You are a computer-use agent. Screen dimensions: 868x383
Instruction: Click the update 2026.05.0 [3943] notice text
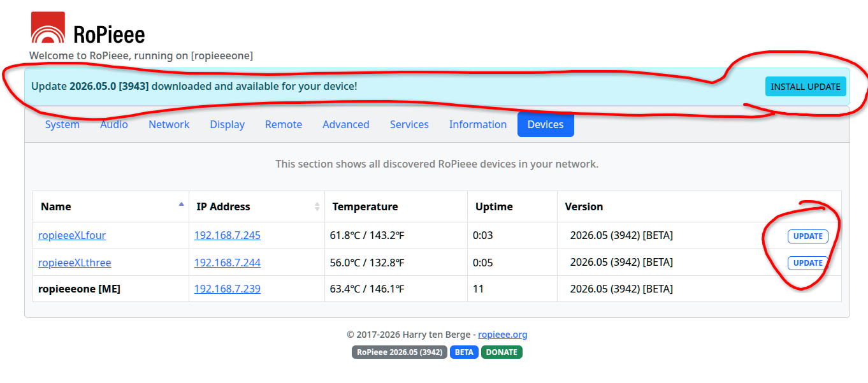194,86
